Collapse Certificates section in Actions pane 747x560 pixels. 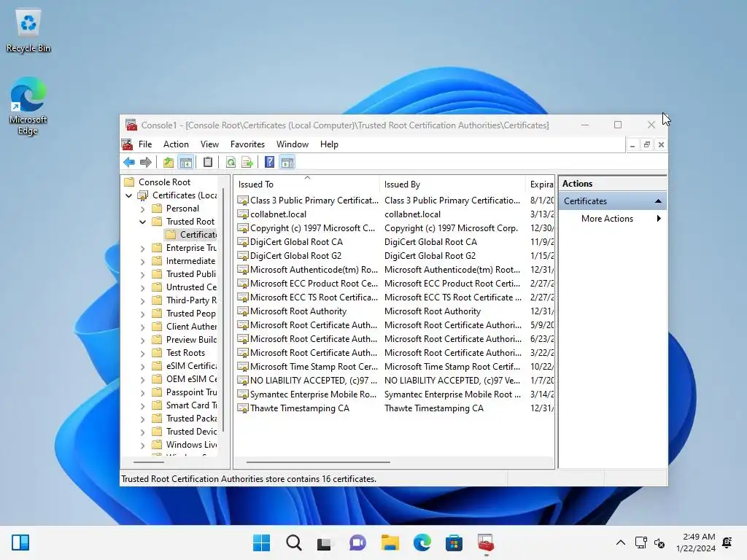tap(658, 201)
